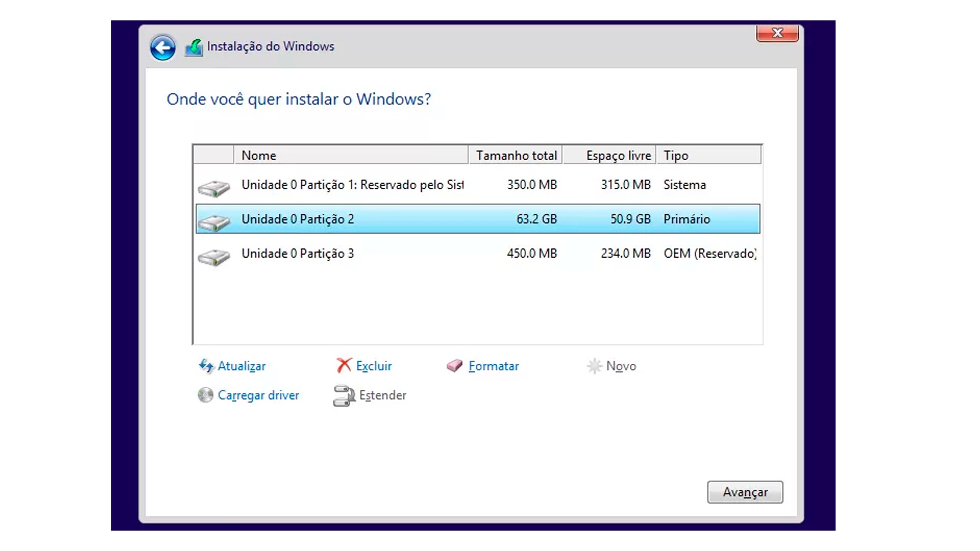Click the Windows Setup installer icon
Screen dimensions: 980x551
click(x=193, y=47)
